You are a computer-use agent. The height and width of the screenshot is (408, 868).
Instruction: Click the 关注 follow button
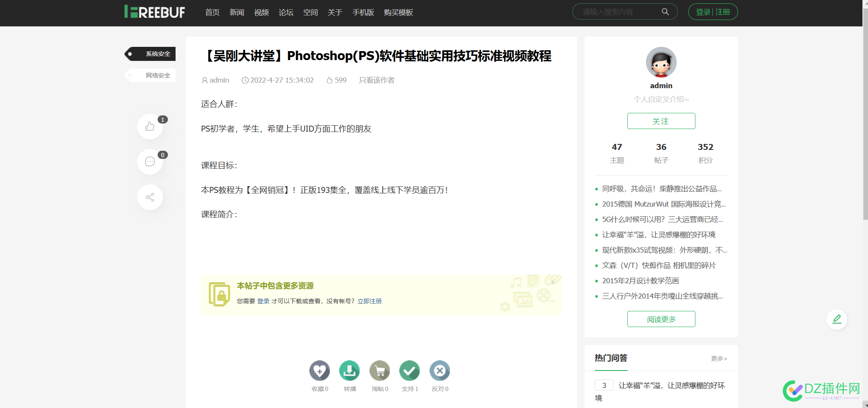point(661,121)
